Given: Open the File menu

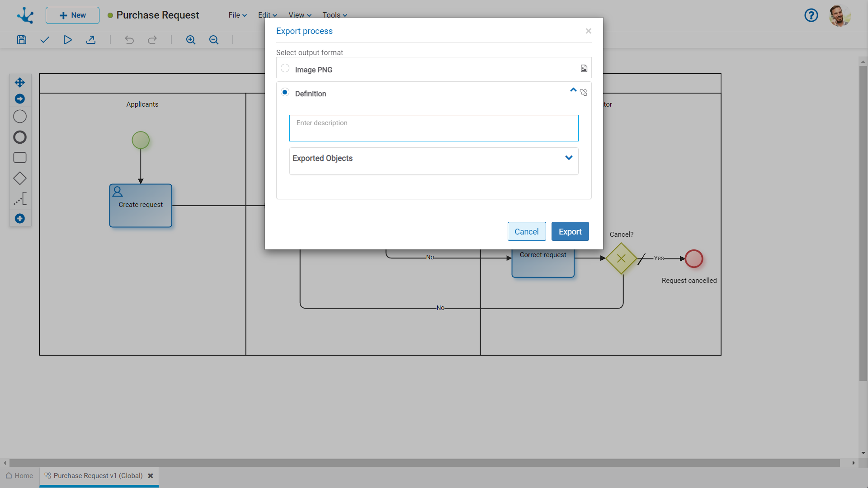Looking at the screenshot, I should click(237, 15).
